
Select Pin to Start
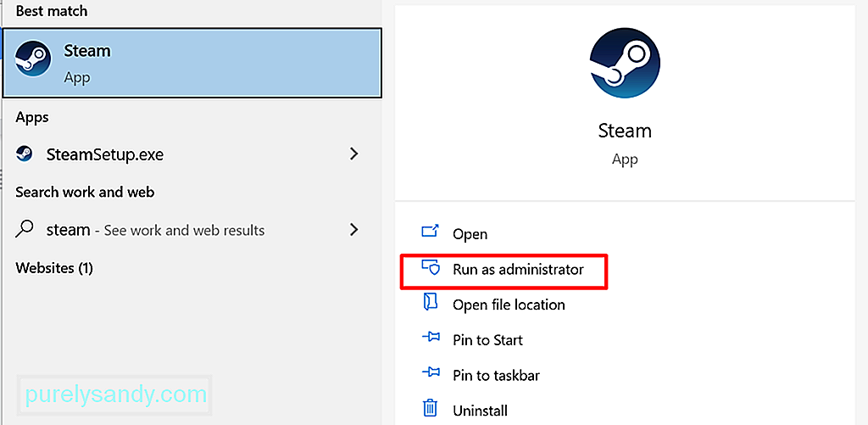click(x=487, y=340)
